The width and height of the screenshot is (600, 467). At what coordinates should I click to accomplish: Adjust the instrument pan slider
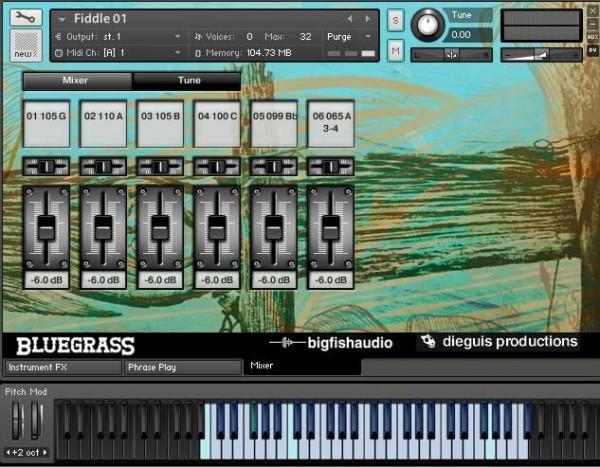point(452,55)
